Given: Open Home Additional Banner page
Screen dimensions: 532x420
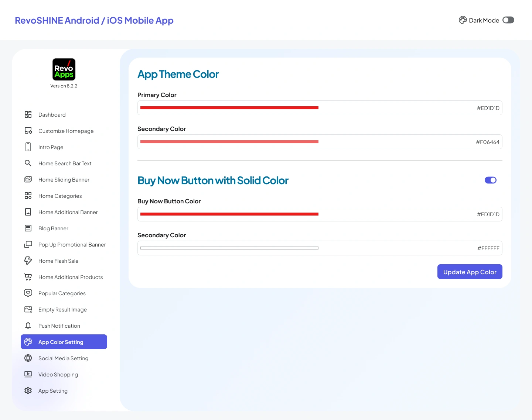Looking at the screenshot, I should coord(64,212).
